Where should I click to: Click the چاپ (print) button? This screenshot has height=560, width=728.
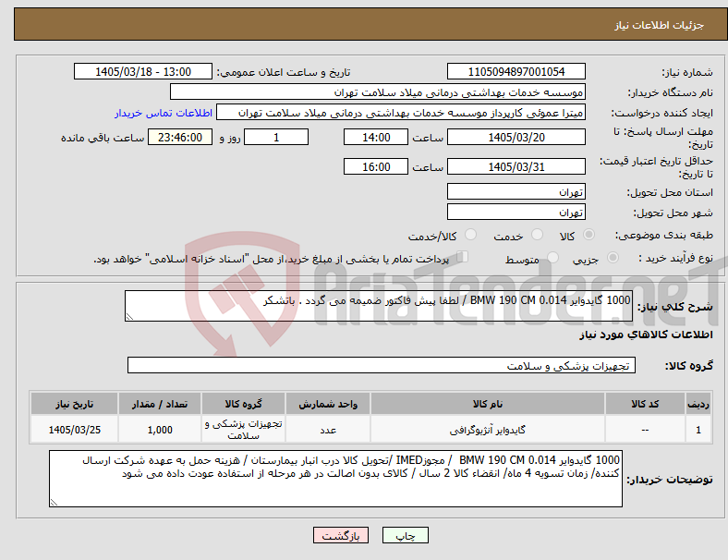click(405, 535)
